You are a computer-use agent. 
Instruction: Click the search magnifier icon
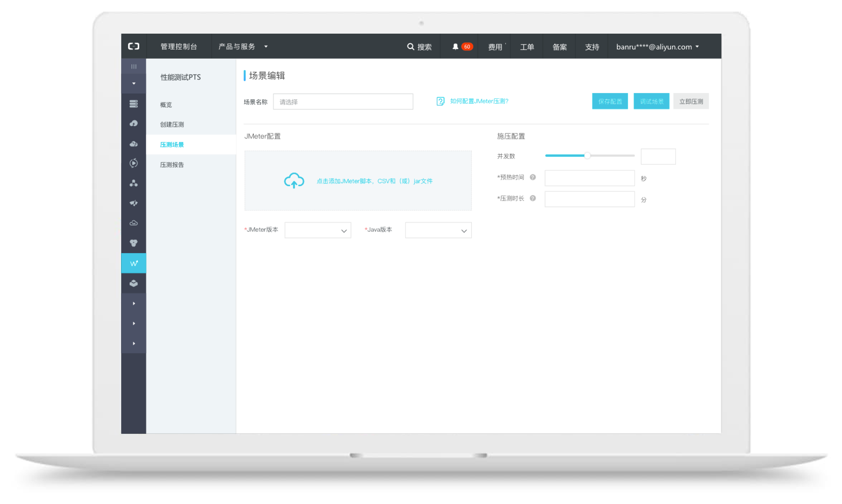410,47
